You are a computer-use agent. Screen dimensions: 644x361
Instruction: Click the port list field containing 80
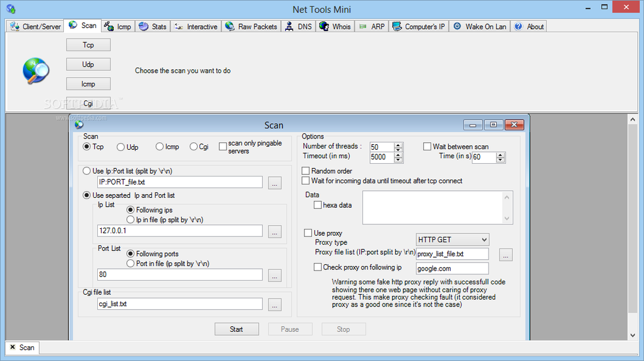(180, 274)
